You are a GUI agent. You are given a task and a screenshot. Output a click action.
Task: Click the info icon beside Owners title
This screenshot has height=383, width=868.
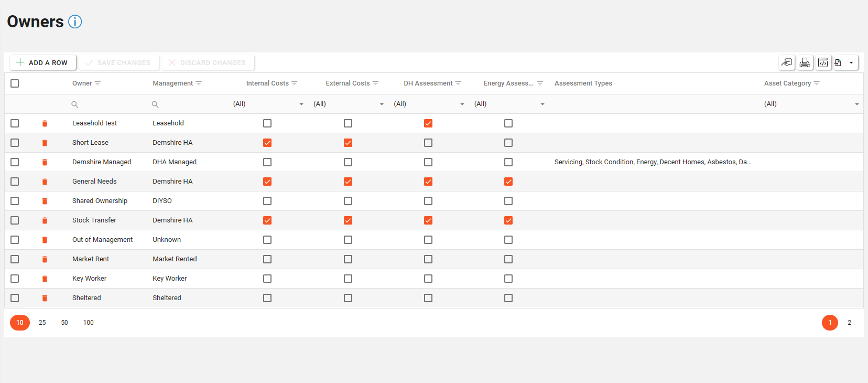pos(75,22)
